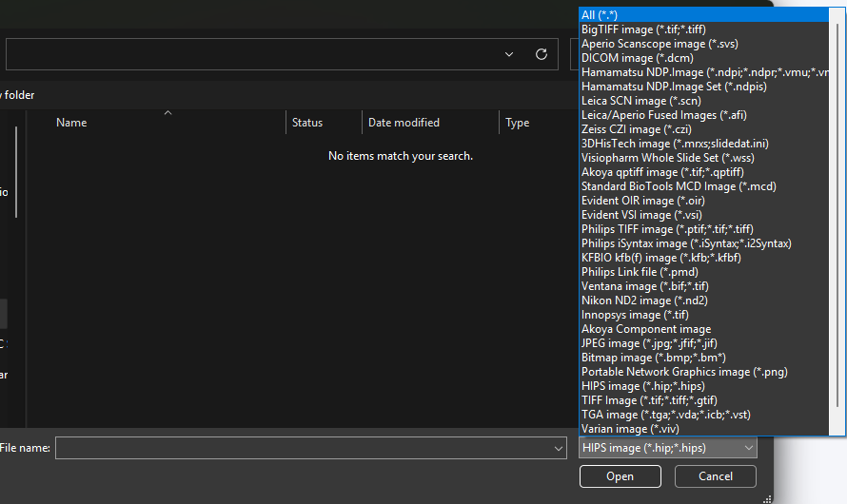The height and width of the screenshot is (504, 847).
Task: Sort by the Name column header
Action: pyautogui.click(x=71, y=123)
